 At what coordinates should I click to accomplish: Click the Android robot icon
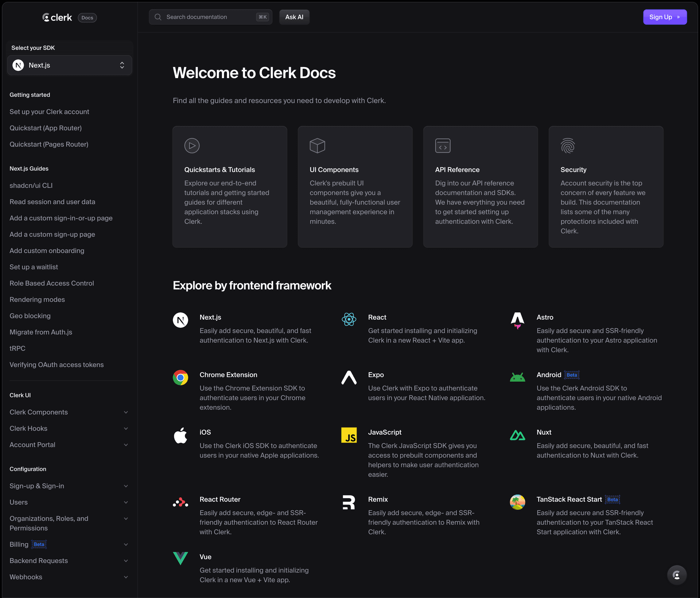click(x=517, y=377)
